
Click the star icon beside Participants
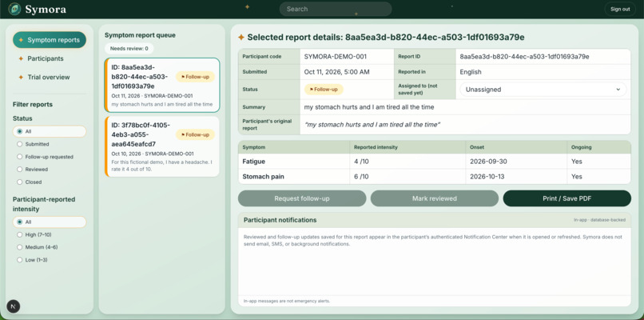[x=21, y=58]
